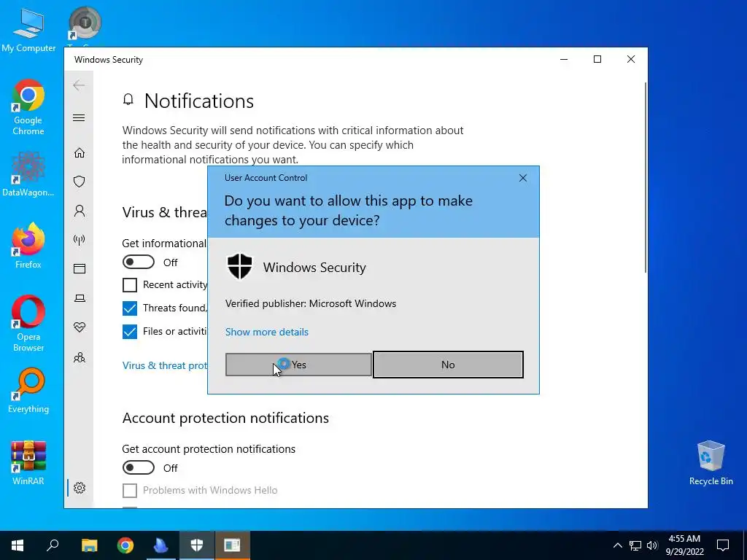
Task: Check the Recent activity checkbox
Action: 130,285
